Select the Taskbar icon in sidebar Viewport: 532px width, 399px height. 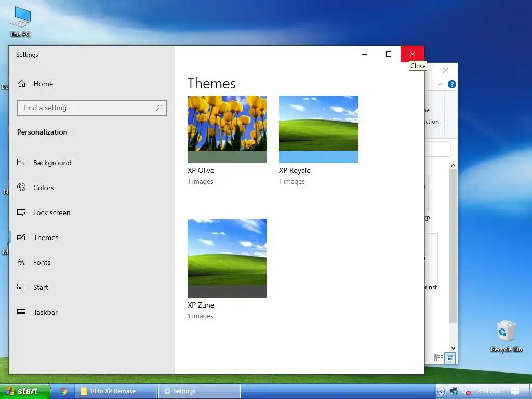click(21, 312)
